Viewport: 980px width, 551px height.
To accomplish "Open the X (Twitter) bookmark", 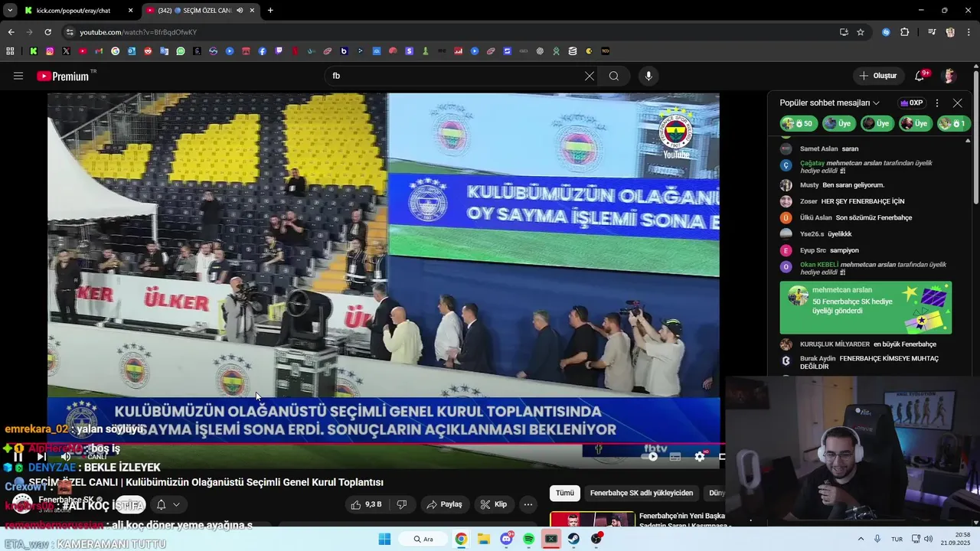I will pos(66,51).
